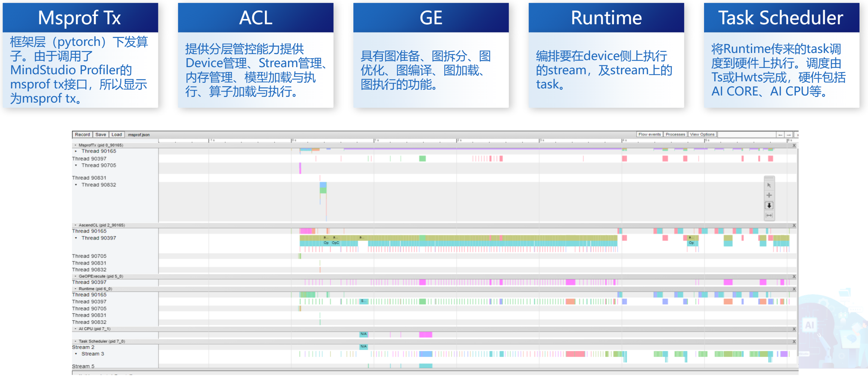Click the -1 s mark on time ruler
This screenshot has width=868, height=376.
pos(212,141)
